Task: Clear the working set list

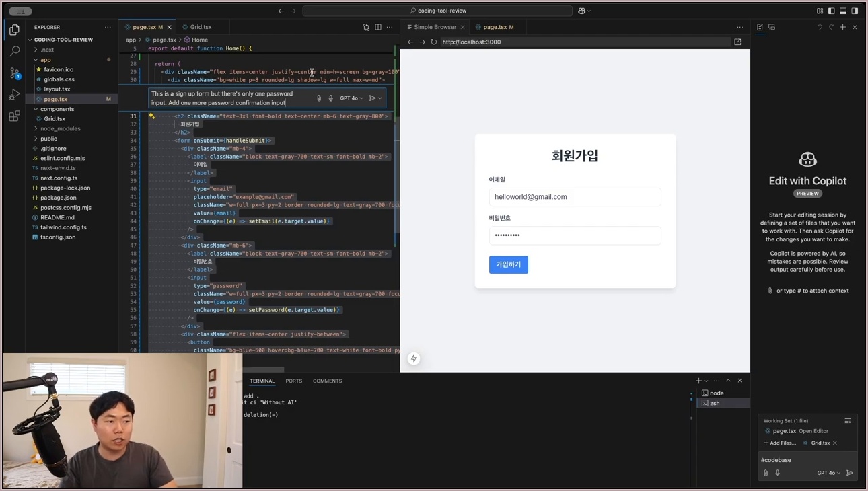Action: coord(848,421)
